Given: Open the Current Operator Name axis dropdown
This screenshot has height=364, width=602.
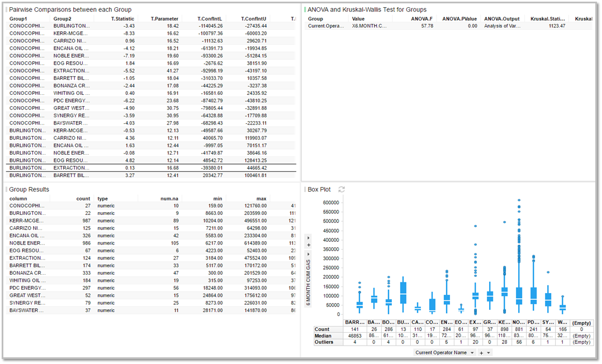Looking at the screenshot, I should (x=444, y=353).
